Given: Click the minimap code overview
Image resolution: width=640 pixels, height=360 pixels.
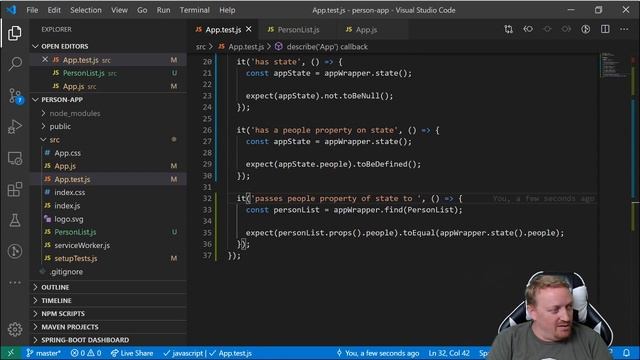Looking at the screenshot, I should pos(614,65).
